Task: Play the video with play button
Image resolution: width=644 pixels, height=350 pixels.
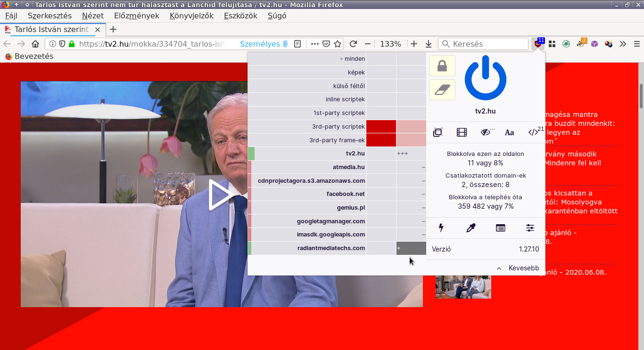Action: coord(222,194)
